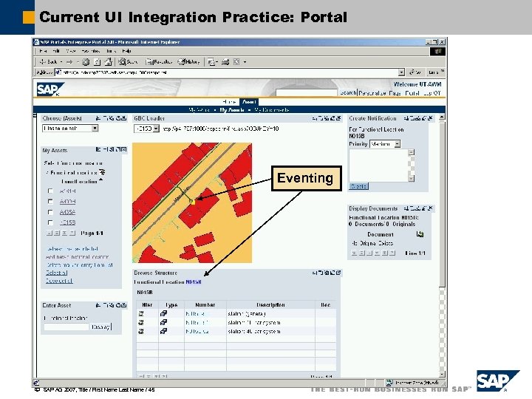
Task: Click type icon in station (general) row
Action: 163,313
